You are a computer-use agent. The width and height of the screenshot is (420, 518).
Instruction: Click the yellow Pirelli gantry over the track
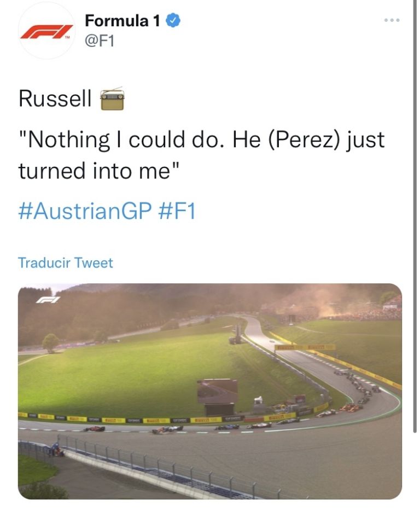click(305, 347)
